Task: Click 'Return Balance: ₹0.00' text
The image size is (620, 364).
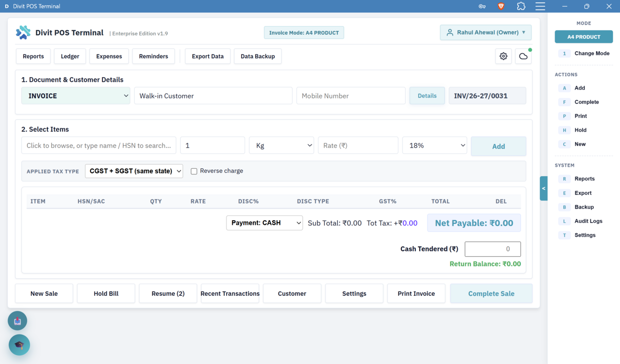Action: coord(485,264)
